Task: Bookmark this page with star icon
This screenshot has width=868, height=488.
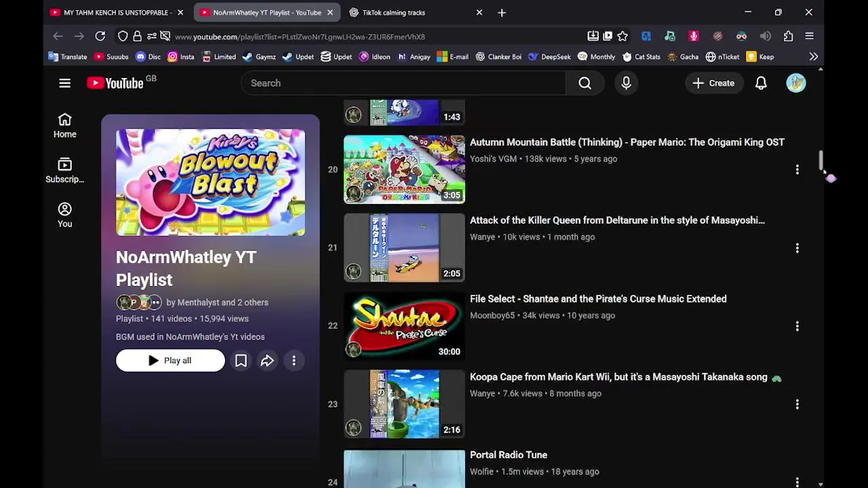Action: [623, 37]
